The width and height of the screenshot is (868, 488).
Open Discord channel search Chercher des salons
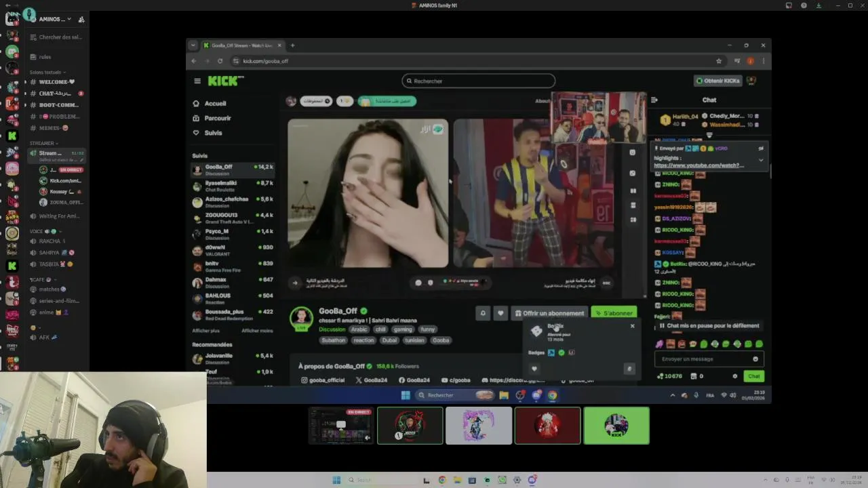tap(56, 37)
